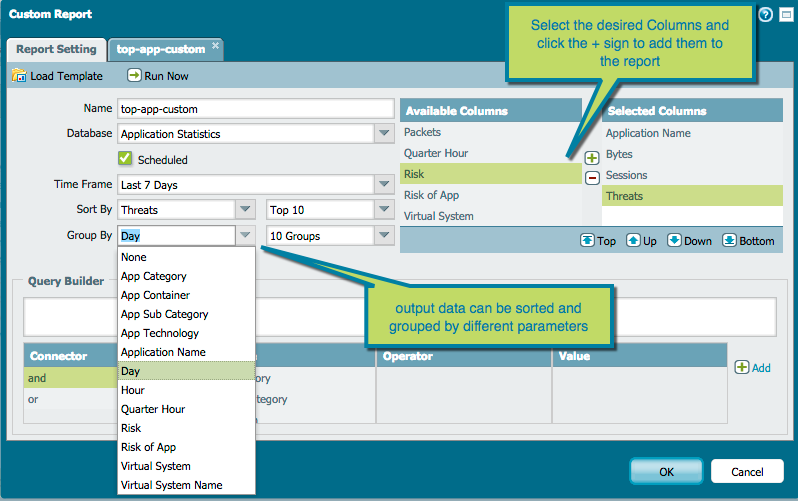This screenshot has width=798, height=501.
Task: Choose Risk of App in dropdown list
Action: point(186,447)
